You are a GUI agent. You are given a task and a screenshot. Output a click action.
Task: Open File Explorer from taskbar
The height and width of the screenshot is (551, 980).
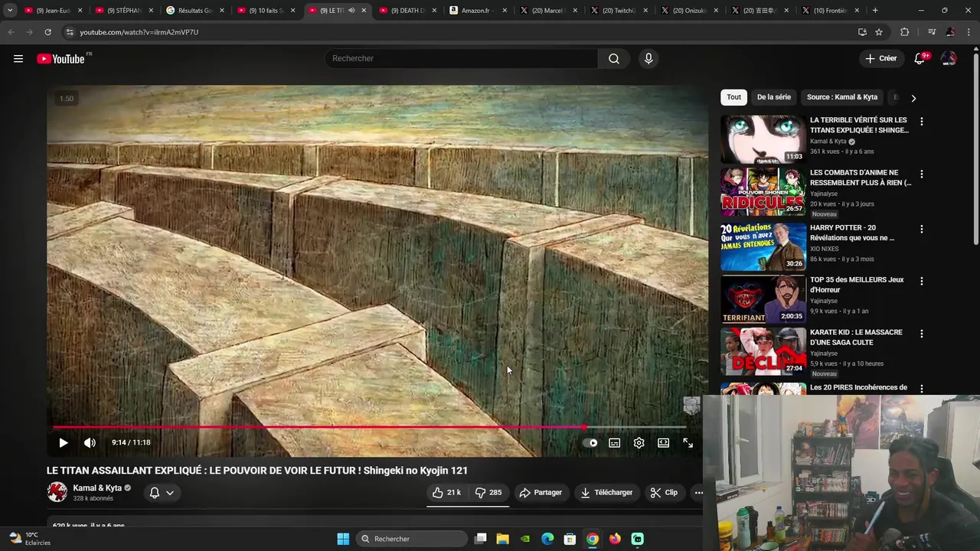tap(502, 539)
